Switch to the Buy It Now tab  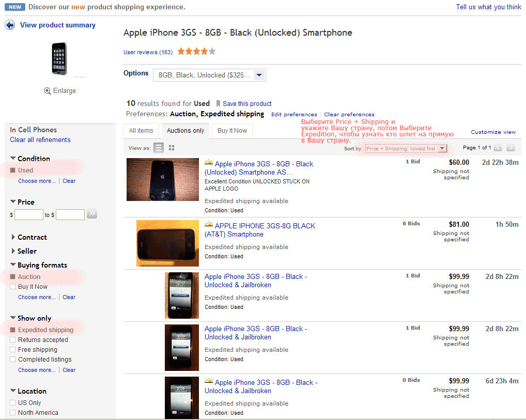[231, 131]
